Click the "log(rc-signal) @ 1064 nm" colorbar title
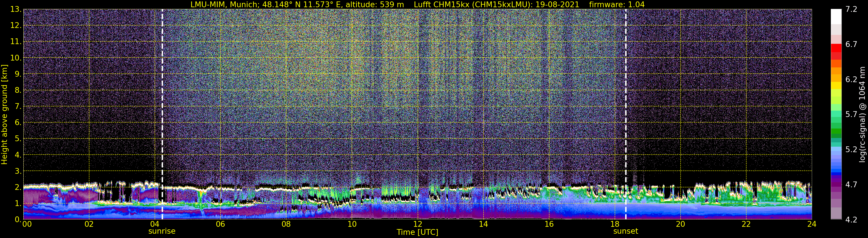The height and width of the screenshot is (238, 868). point(862,114)
